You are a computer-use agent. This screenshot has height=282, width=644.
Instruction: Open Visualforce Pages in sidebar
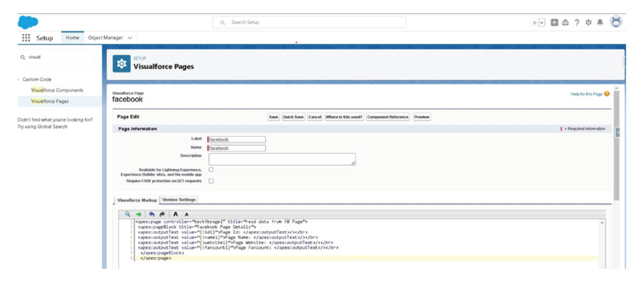59,101
